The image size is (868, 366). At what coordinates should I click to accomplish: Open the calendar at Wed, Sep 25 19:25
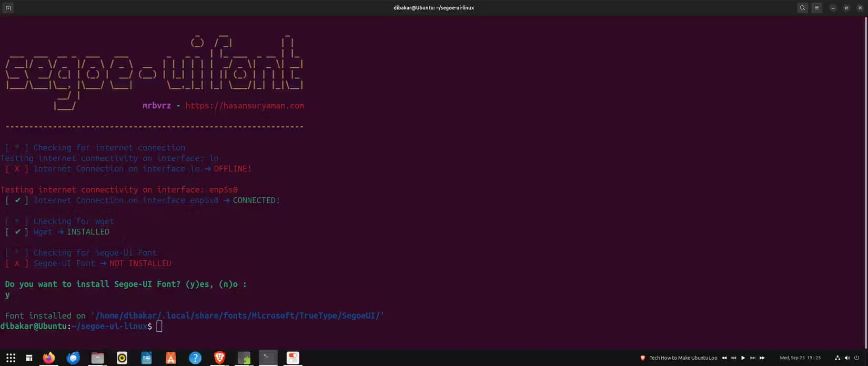[x=800, y=358]
